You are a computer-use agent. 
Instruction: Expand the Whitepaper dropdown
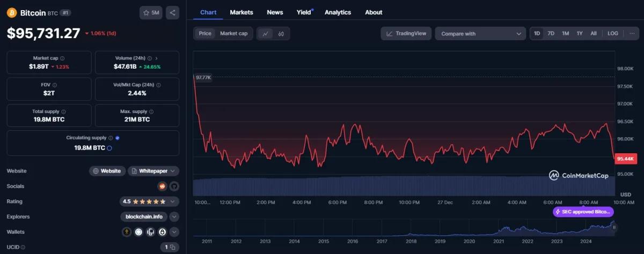[153, 171]
